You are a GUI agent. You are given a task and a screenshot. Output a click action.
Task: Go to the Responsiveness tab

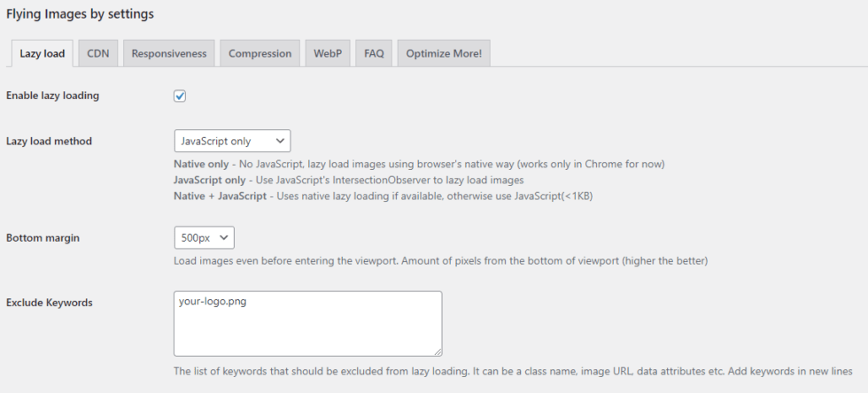[168, 53]
